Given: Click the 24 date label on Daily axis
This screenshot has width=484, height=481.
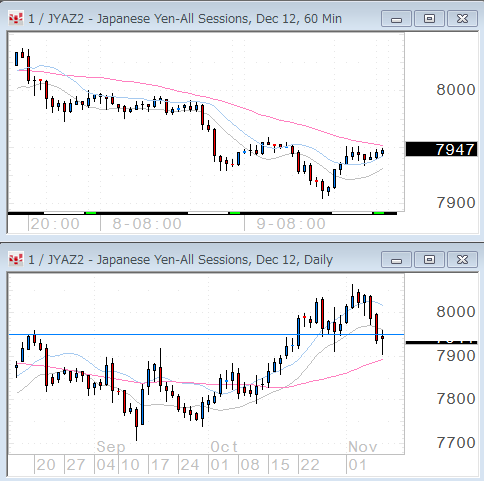Looking at the screenshot, I should pos(190,465).
